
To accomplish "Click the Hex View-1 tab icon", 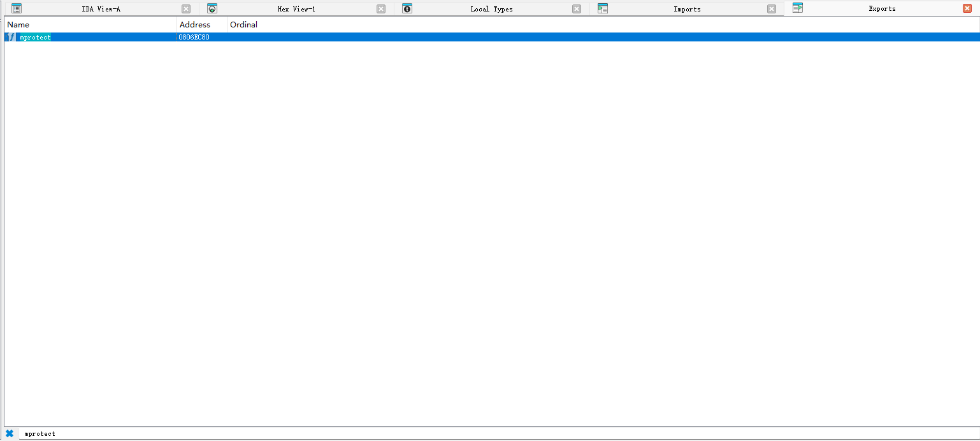I will [x=212, y=9].
